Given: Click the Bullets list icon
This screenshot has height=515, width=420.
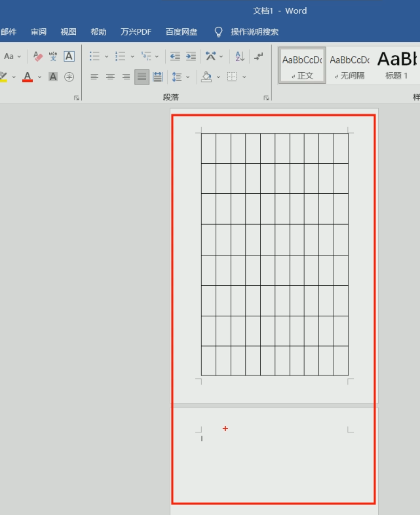Looking at the screenshot, I should pyautogui.click(x=94, y=56).
